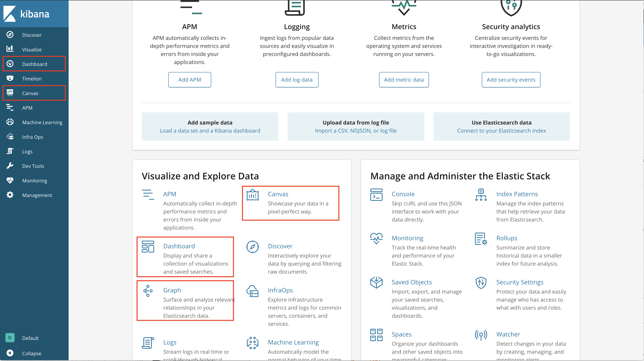Screen dimensions: 644x361
Task: Open the Watcher link
Action: pyautogui.click(x=508, y=334)
